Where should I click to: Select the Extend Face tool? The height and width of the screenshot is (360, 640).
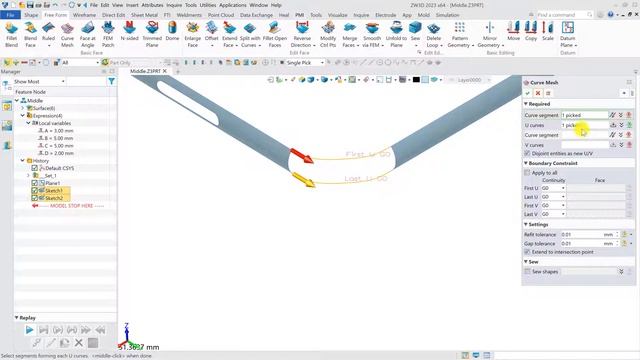click(230, 34)
